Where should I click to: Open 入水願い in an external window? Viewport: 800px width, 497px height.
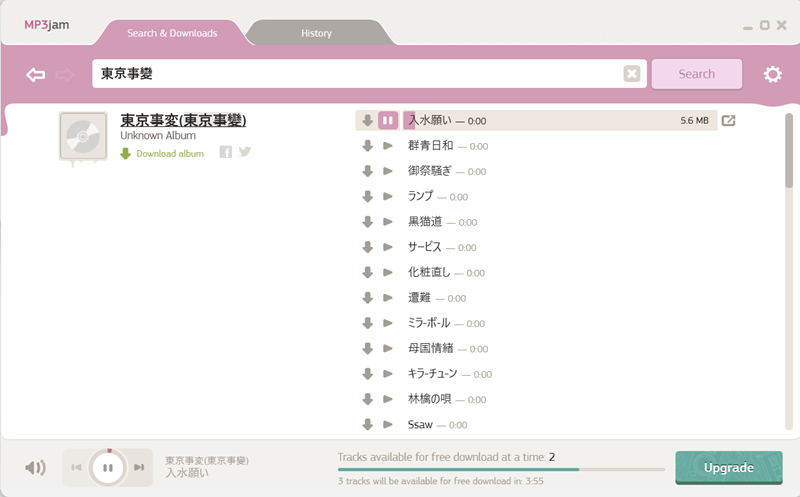click(729, 121)
